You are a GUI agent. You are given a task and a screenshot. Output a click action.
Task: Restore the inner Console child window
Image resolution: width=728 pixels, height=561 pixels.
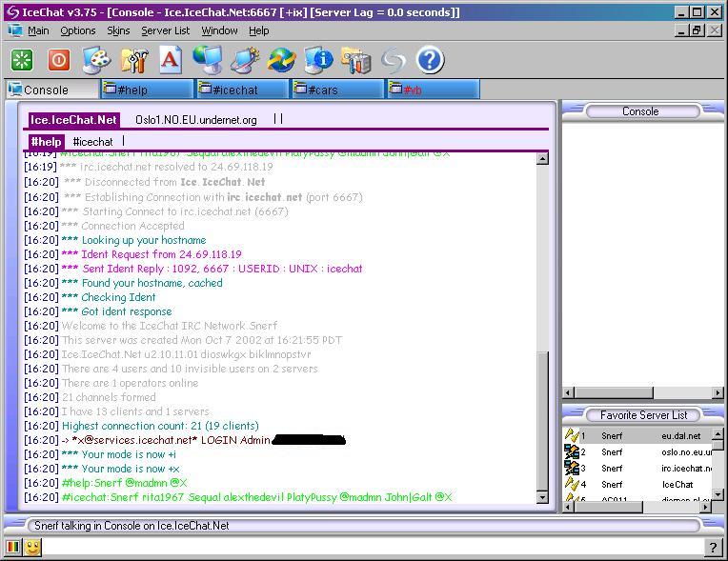(697, 30)
